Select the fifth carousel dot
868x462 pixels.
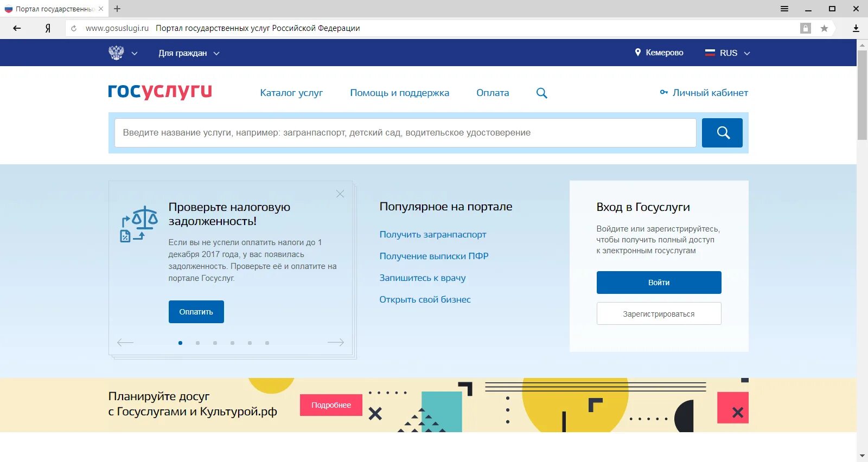(250, 343)
